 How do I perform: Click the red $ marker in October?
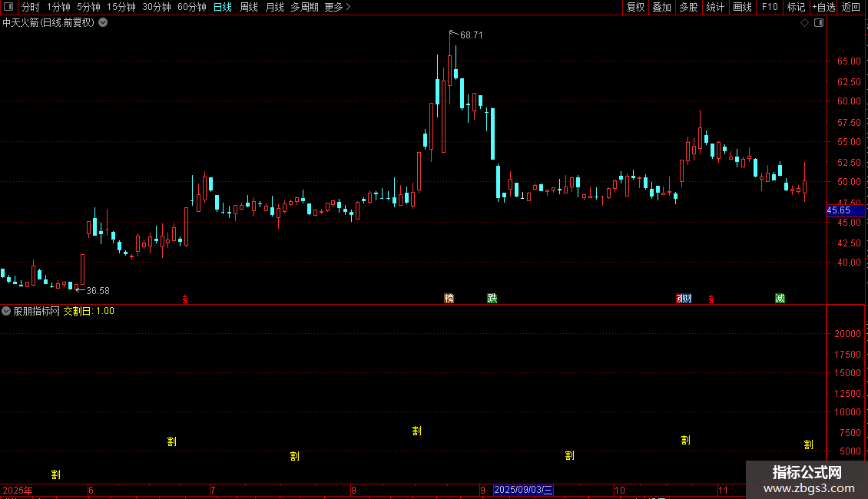click(x=711, y=299)
